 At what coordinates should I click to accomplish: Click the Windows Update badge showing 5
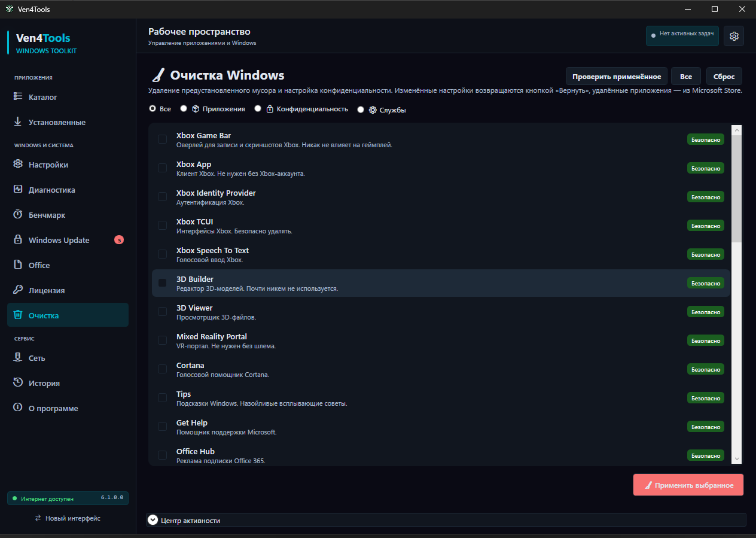pos(119,240)
